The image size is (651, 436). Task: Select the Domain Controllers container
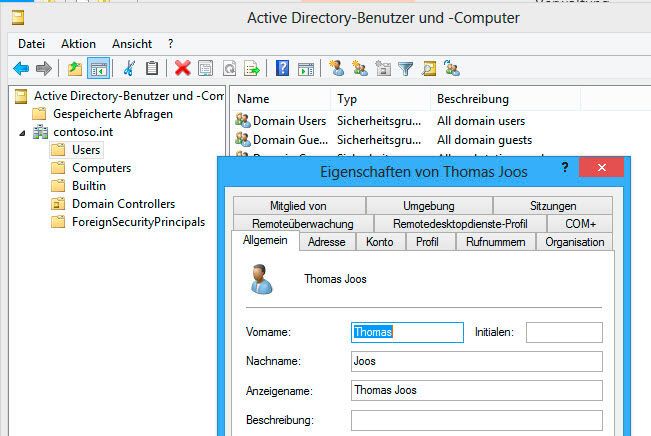click(123, 204)
